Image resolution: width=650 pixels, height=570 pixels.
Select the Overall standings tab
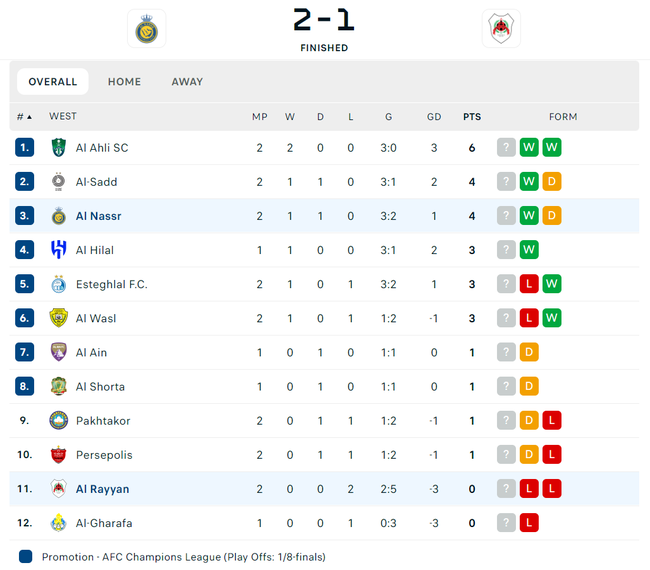tap(53, 82)
